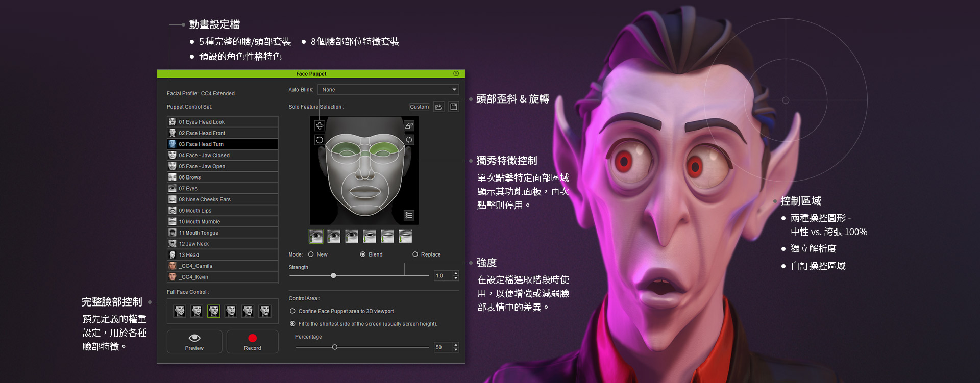Click the Preview eye button
The height and width of the screenshot is (383, 980).
(194, 342)
